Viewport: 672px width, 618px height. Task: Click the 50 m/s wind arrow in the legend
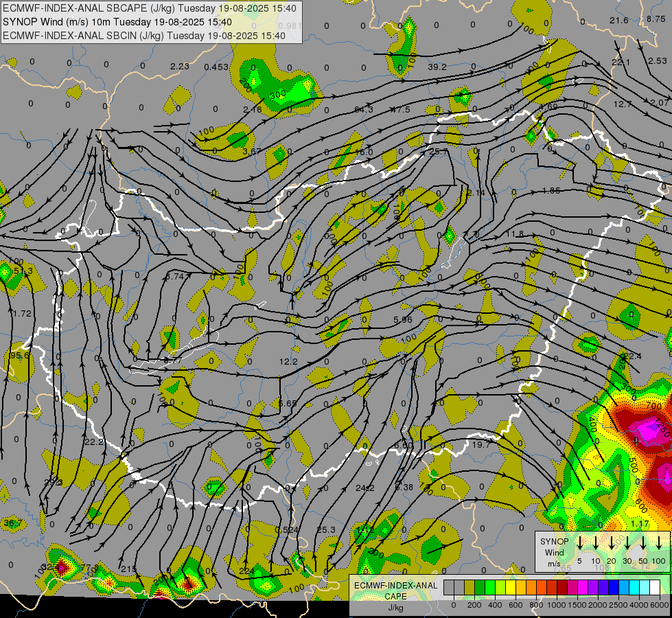coord(643,542)
